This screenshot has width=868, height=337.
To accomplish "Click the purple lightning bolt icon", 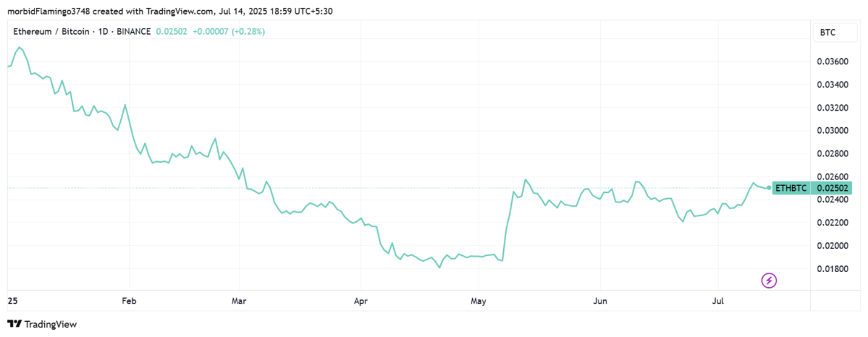I will [x=769, y=281].
